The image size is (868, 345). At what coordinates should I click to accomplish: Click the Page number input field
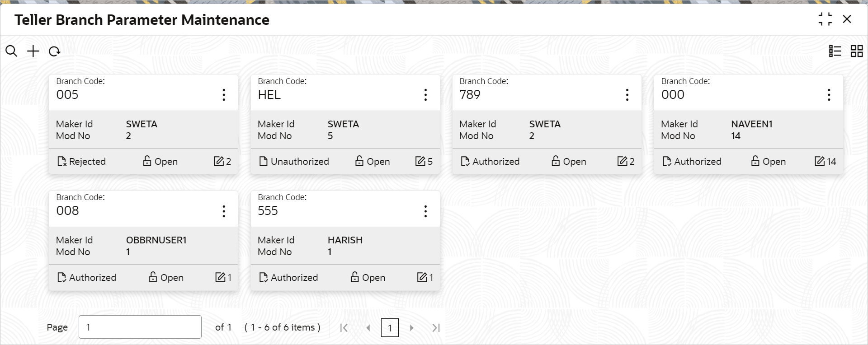tap(140, 327)
